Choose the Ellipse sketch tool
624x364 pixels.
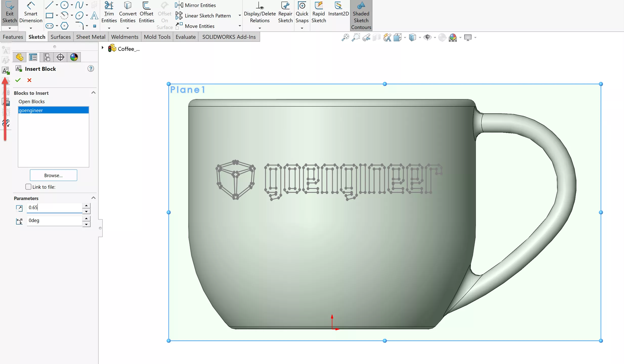pos(79,15)
